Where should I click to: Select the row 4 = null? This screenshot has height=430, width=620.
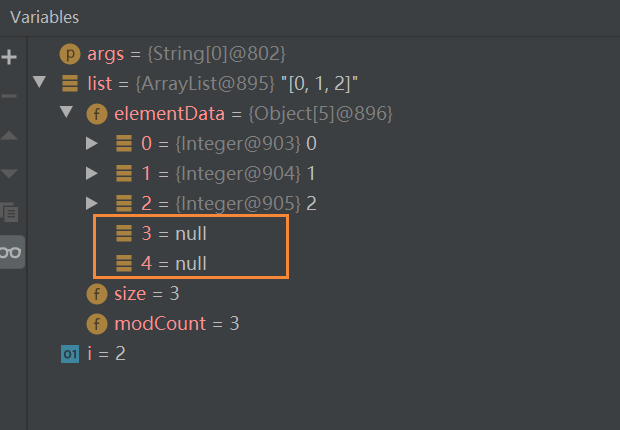tap(161, 263)
